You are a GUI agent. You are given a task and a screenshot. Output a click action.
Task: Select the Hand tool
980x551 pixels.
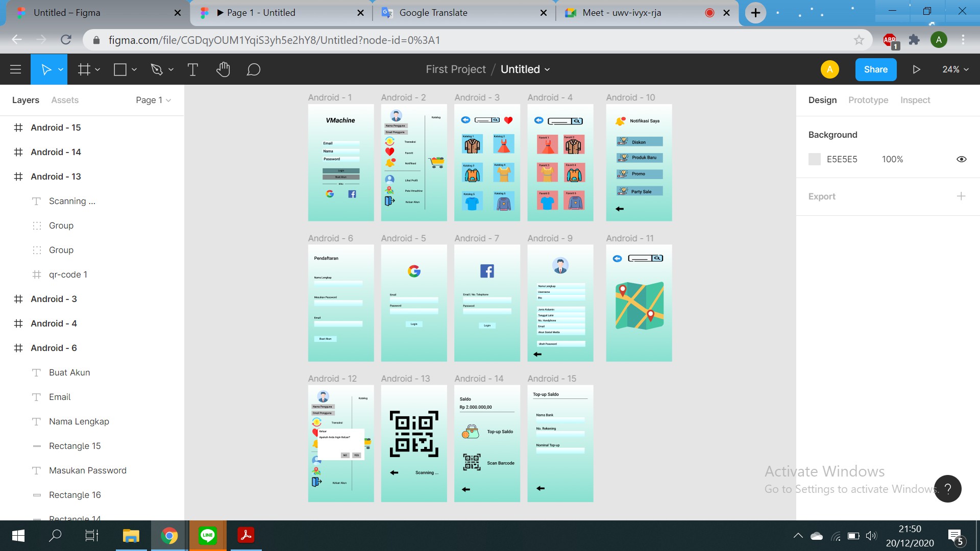223,69
